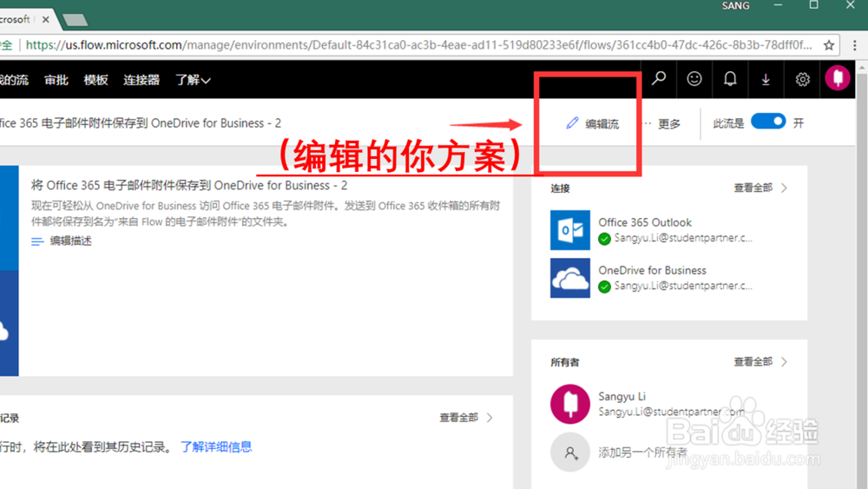Click 查看全部 link in 连接 section
The height and width of the screenshot is (489, 868).
point(753,188)
